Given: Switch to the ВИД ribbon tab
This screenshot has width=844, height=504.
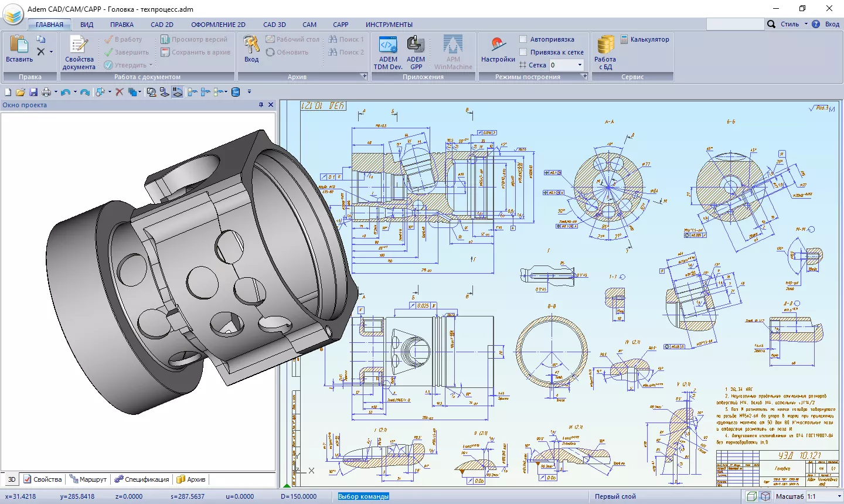Looking at the screenshot, I should click(x=87, y=25).
